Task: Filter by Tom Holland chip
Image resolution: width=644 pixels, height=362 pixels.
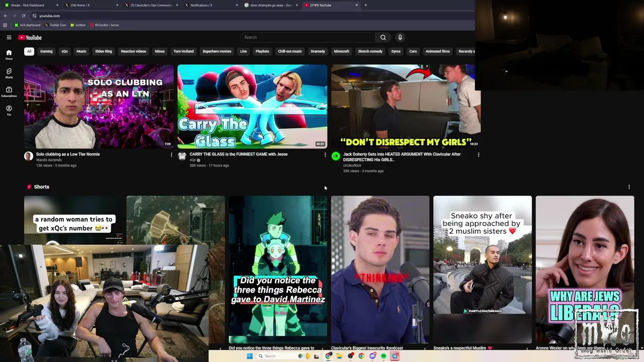Action: (x=184, y=51)
